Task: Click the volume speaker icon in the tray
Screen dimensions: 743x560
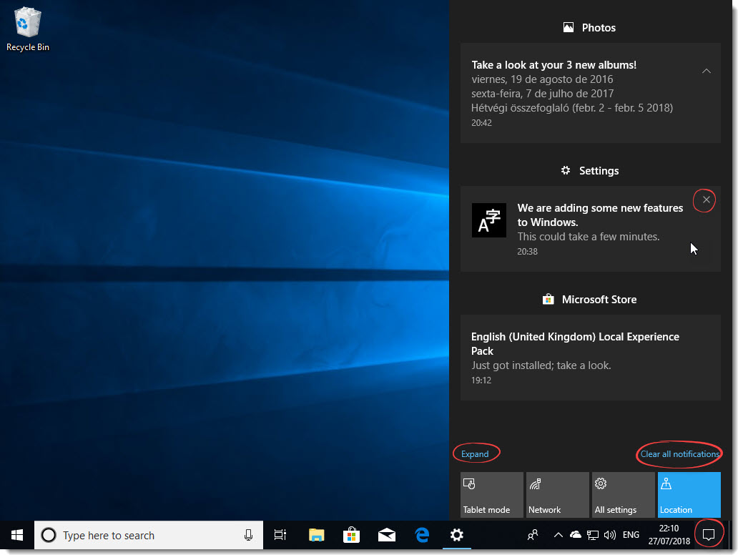Action: [x=610, y=534]
